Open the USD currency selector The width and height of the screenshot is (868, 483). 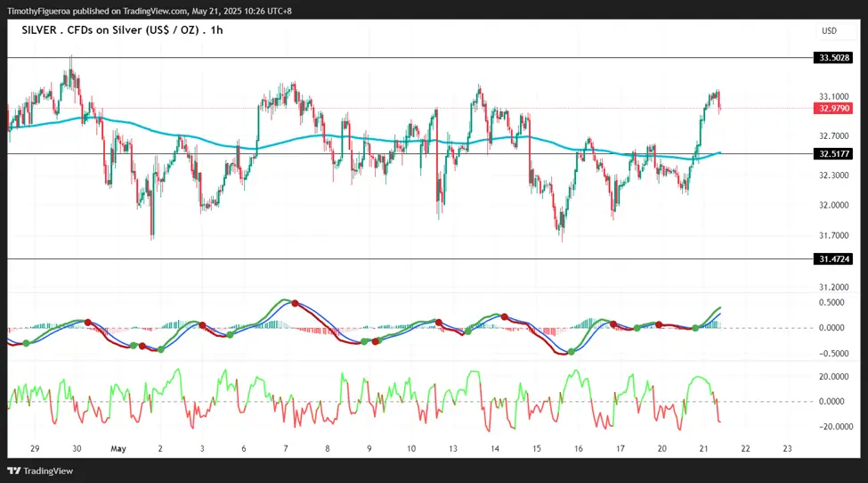(829, 31)
